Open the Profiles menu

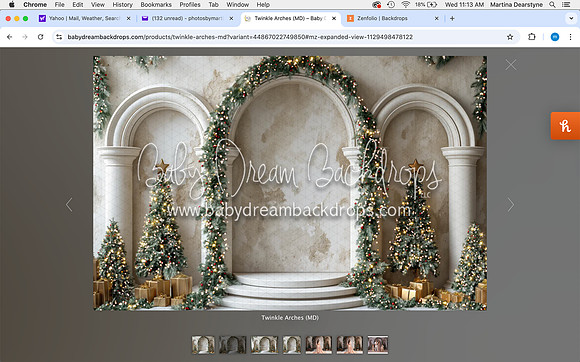(190, 5)
